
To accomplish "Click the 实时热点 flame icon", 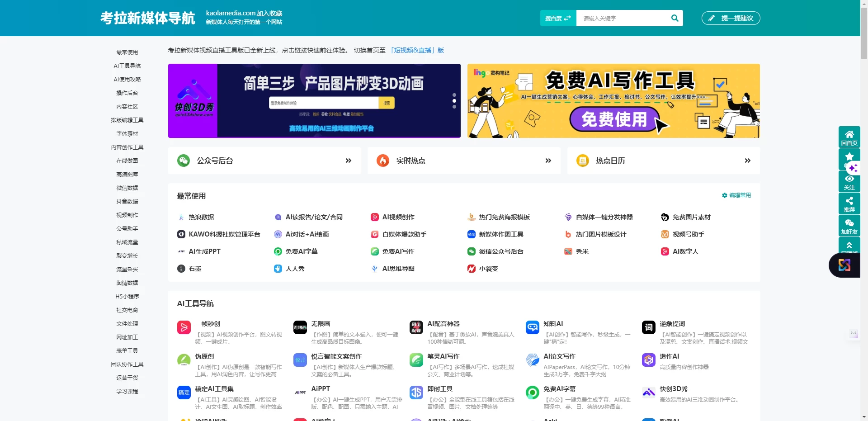I will [383, 161].
